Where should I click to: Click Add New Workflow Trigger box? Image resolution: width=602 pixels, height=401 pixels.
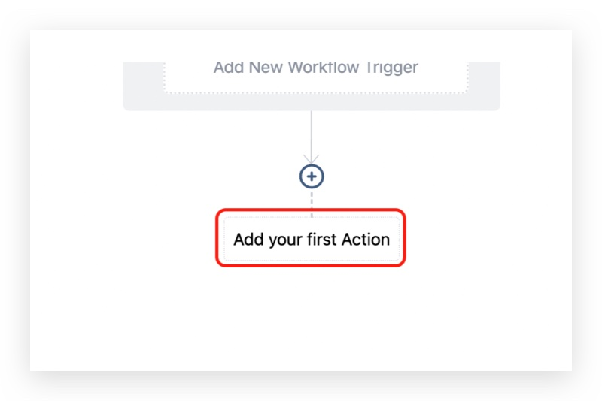[x=316, y=77]
